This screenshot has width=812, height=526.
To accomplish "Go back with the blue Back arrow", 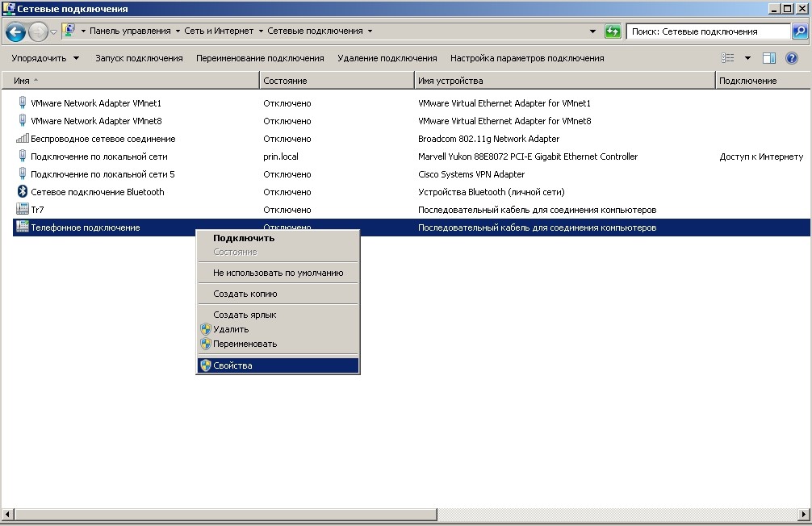I will 15,32.
